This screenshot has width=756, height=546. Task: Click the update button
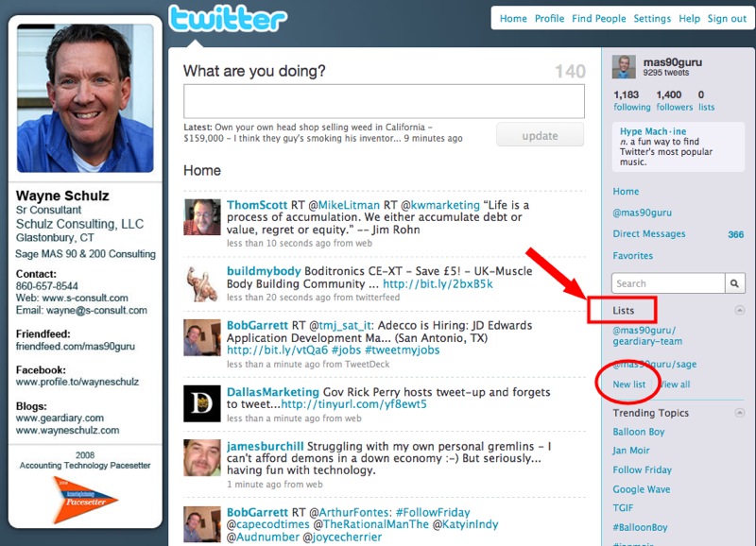click(540, 134)
